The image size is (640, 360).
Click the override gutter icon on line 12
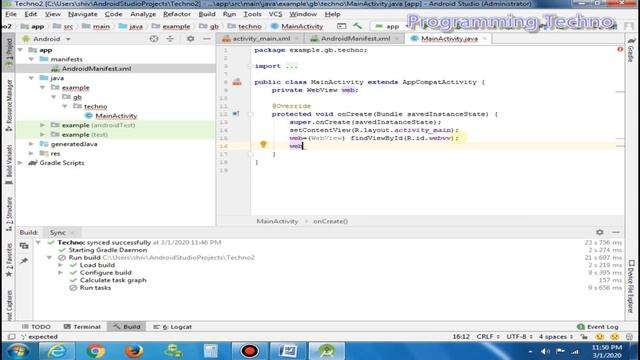click(x=236, y=114)
